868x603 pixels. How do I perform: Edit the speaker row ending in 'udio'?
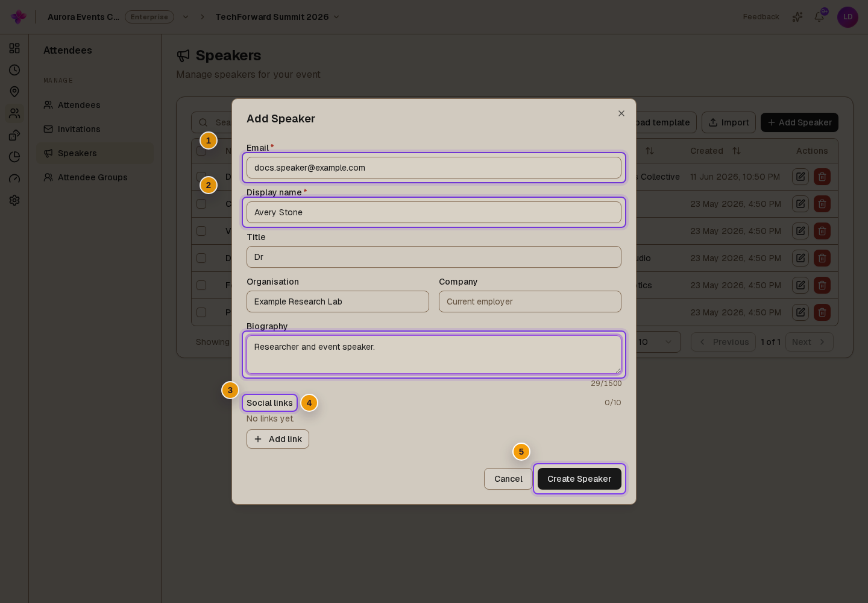pos(800,258)
